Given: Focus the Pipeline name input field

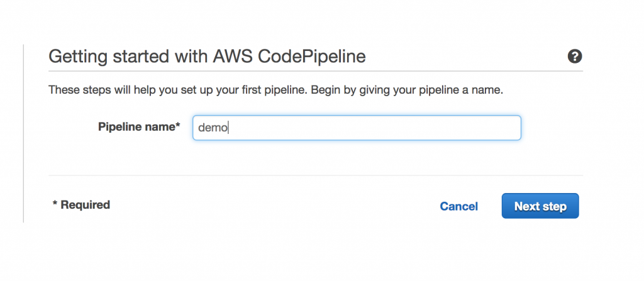Looking at the screenshot, I should (356, 128).
